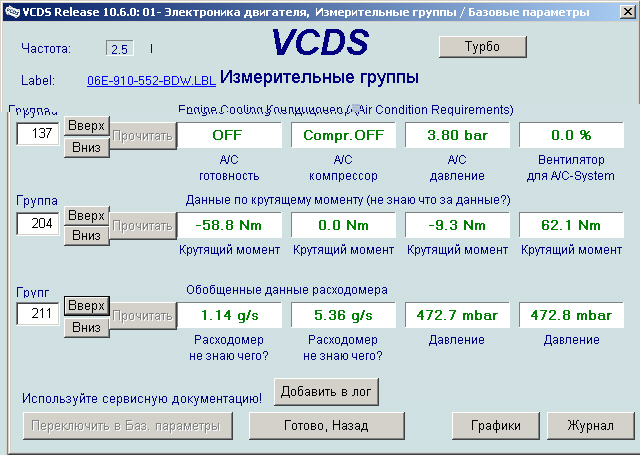Click the group number field showing 204
The width and height of the screenshot is (640, 455).
38,224
